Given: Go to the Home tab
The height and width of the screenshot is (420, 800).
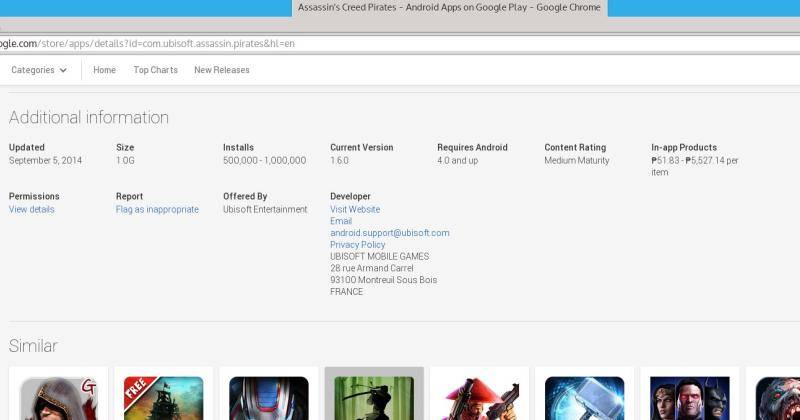Looking at the screenshot, I should tap(104, 70).
